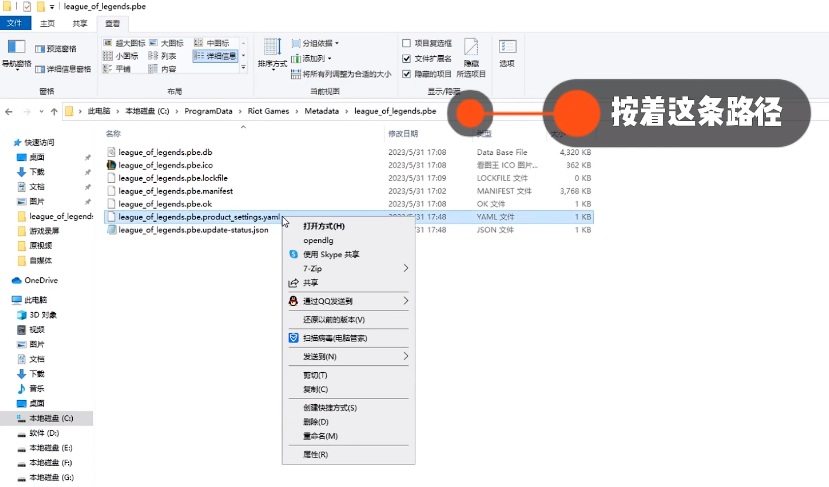Choose extra large icons layout
829x487 pixels.
click(124, 43)
